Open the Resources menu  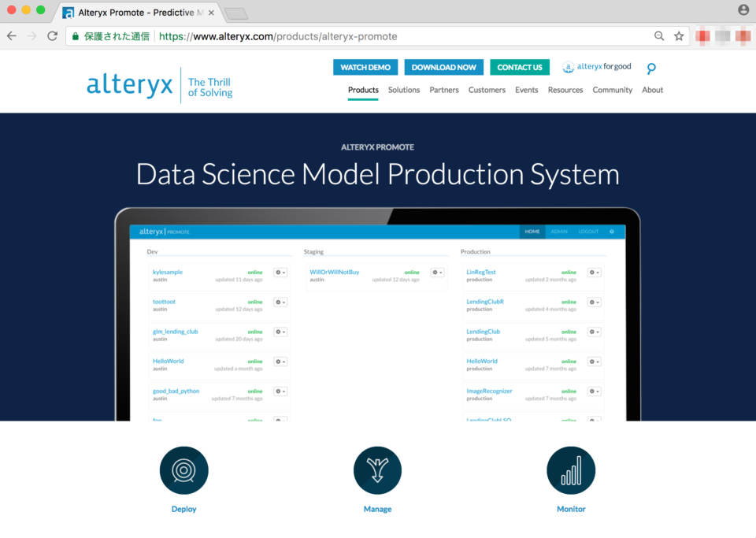[x=565, y=90]
